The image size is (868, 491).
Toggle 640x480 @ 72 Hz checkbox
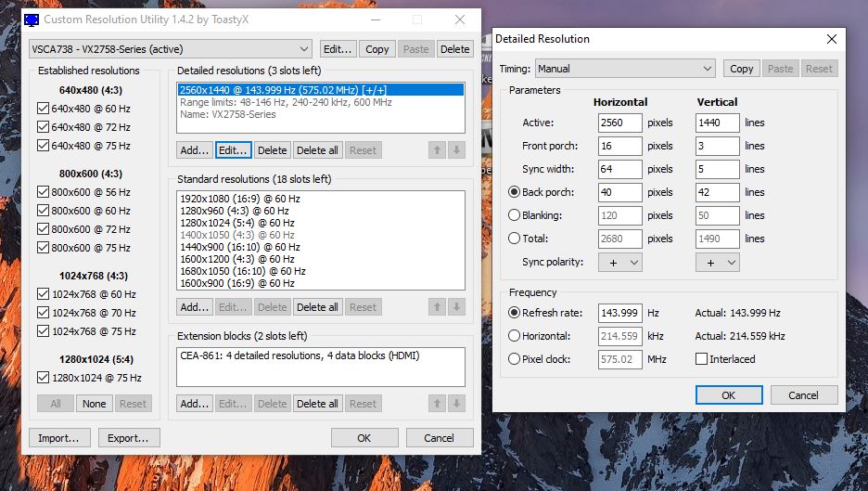pos(44,127)
